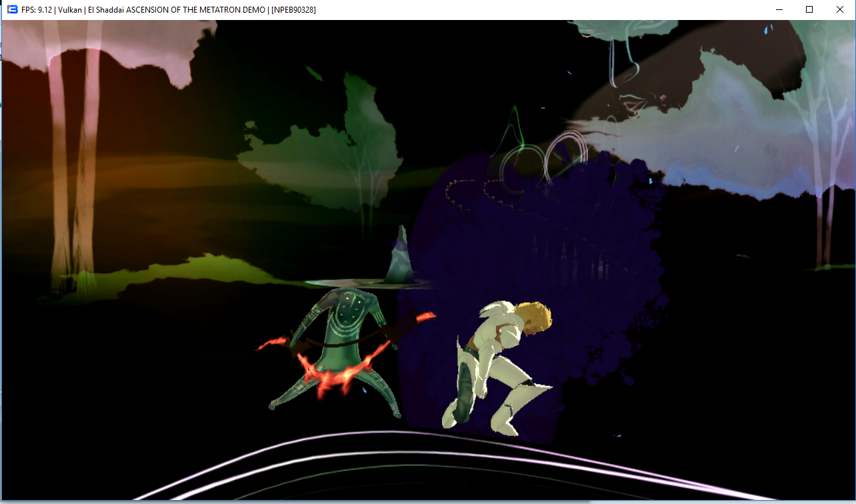This screenshot has height=504, width=856.
Task: Click the FPS counter in the title bar
Action: click(37, 9)
